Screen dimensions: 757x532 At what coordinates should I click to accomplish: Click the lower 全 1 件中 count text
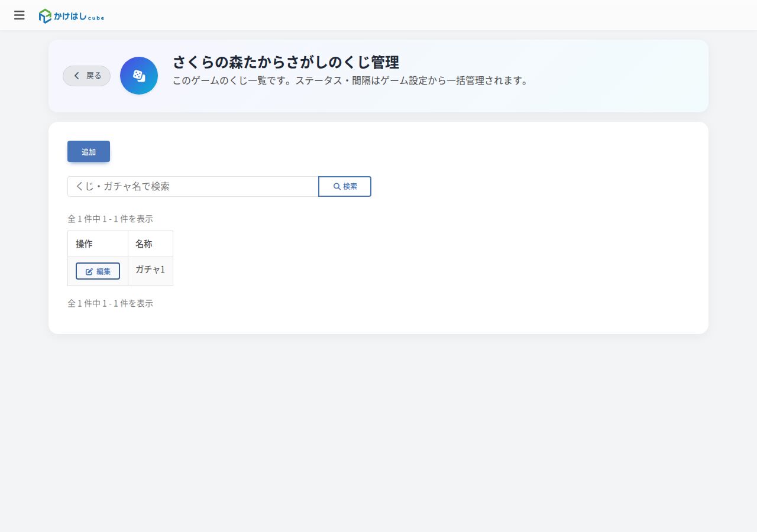111,303
